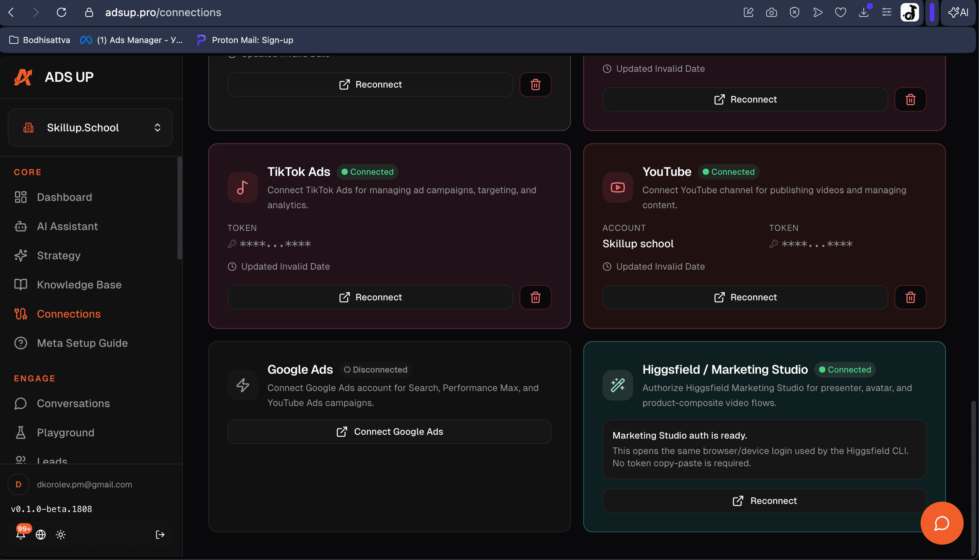Open the notifications bell with 99+ badge
The height and width of the screenshot is (560, 979).
(x=21, y=533)
